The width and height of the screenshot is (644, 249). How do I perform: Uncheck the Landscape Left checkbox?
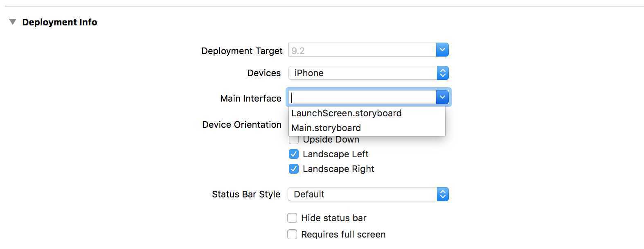[294, 154]
